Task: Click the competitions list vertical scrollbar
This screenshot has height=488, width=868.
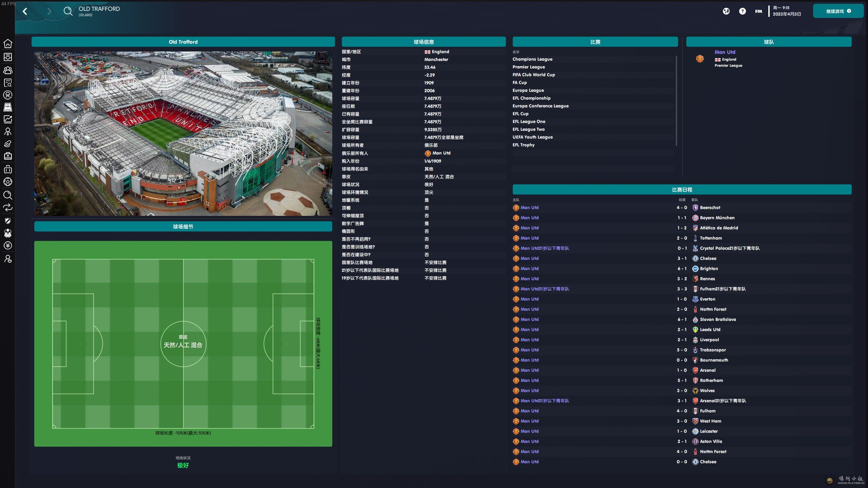Action: [x=676, y=101]
